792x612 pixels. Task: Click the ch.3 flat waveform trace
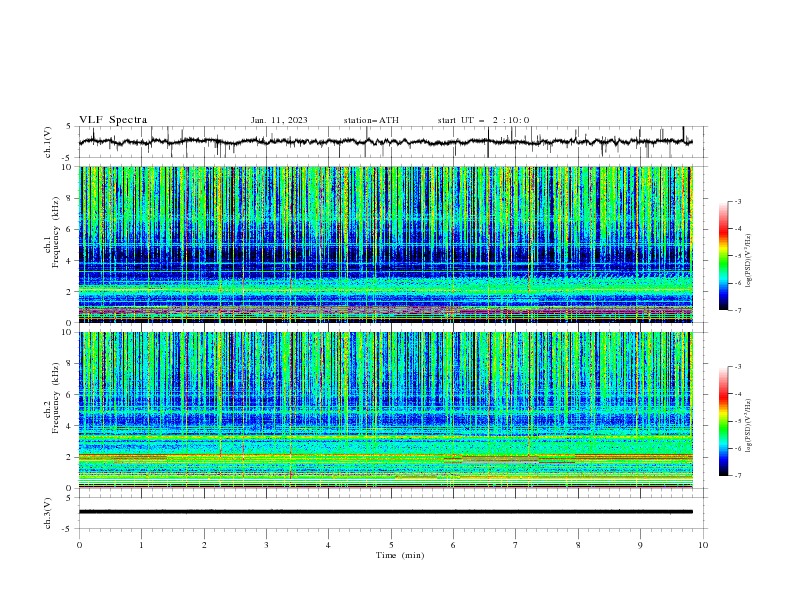tap(385, 512)
